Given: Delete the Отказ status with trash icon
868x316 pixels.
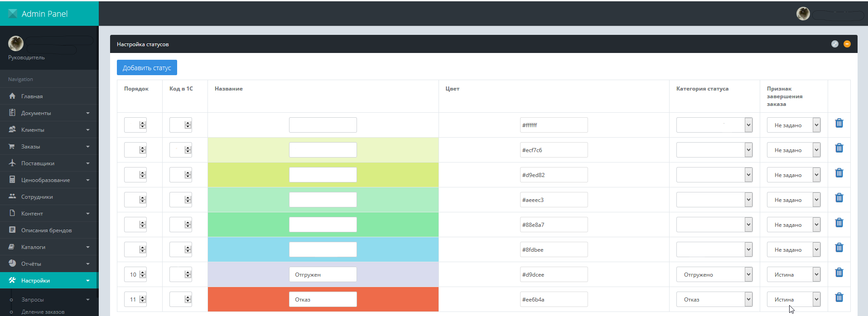Looking at the screenshot, I should pyautogui.click(x=839, y=297).
